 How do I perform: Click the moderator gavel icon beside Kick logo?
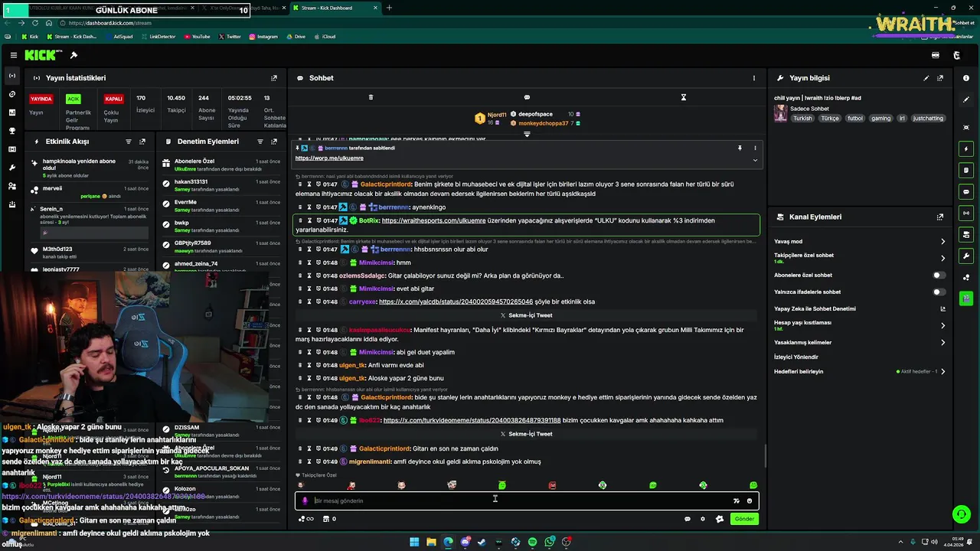click(73, 55)
